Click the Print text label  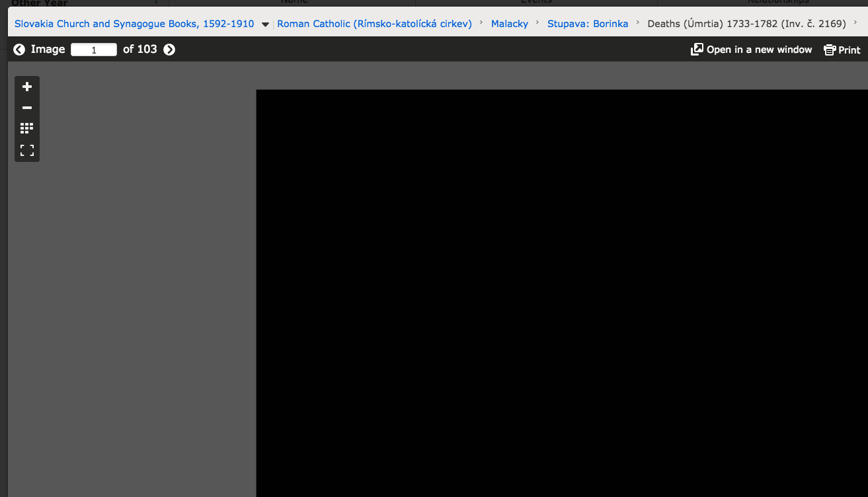click(x=849, y=50)
